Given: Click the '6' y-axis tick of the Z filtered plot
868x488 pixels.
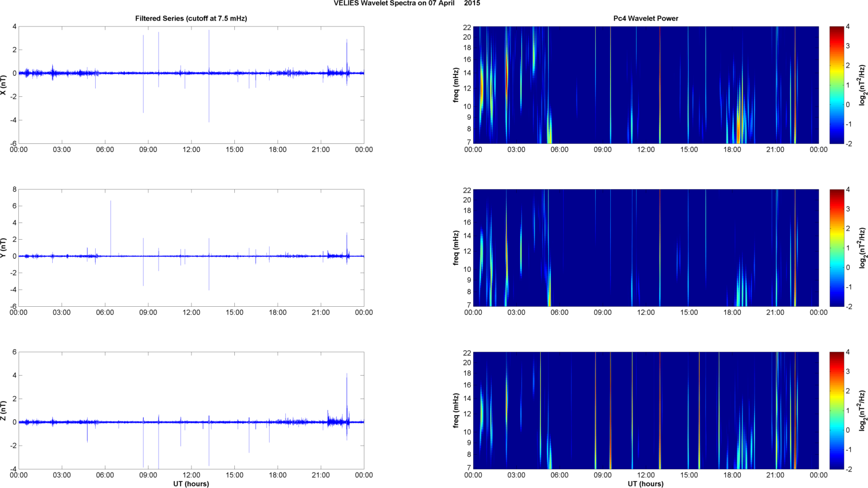Looking at the screenshot, I should (x=14, y=352).
